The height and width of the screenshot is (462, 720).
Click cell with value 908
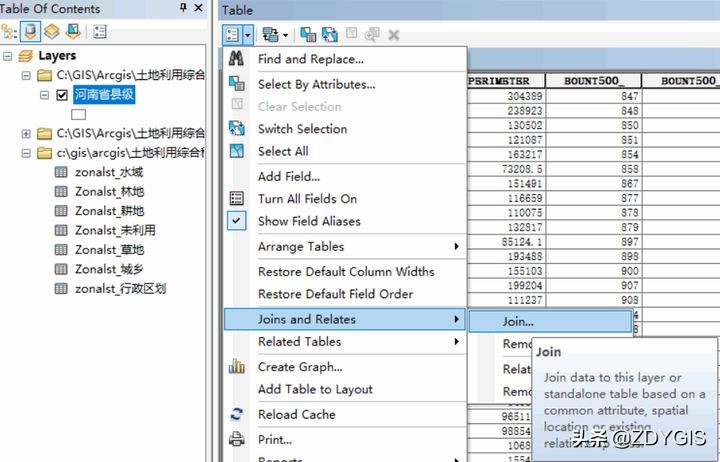593,300
